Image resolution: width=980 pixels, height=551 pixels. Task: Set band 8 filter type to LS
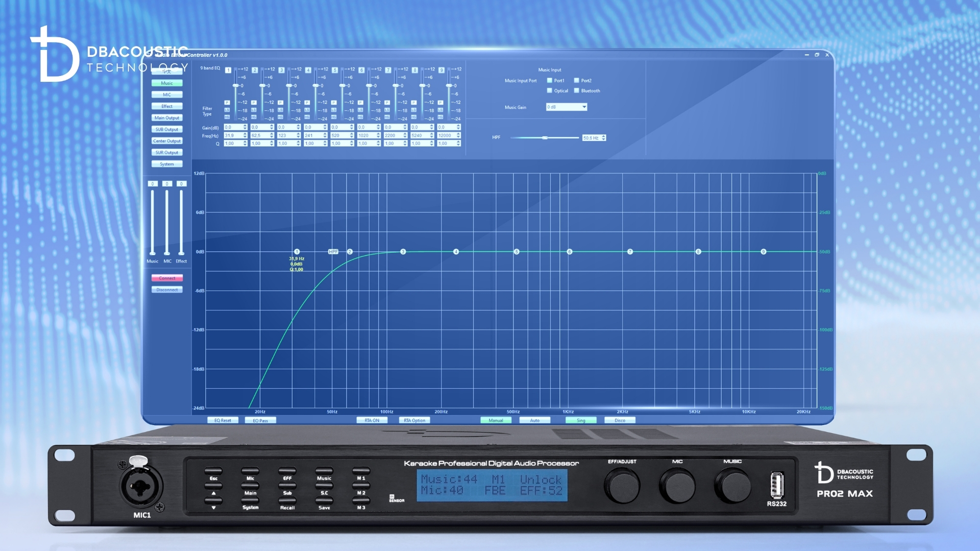click(x=414, y=110)
